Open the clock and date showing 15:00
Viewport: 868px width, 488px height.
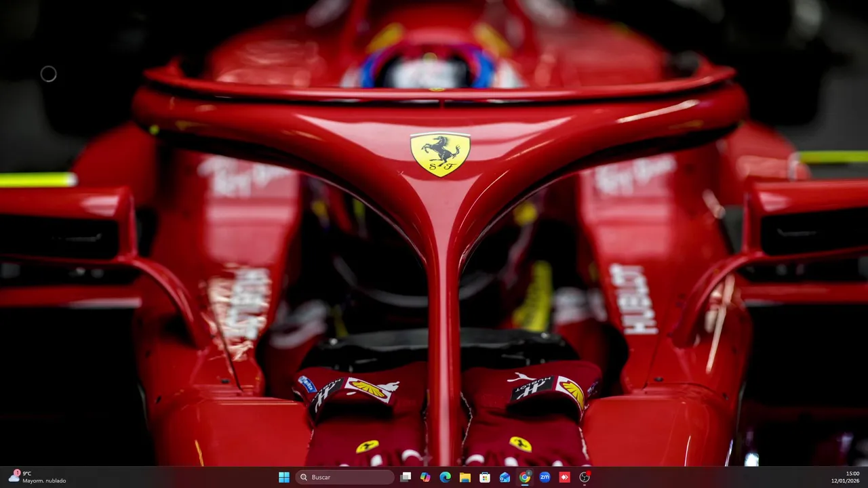pyautogui.click(x=846, y=477)
